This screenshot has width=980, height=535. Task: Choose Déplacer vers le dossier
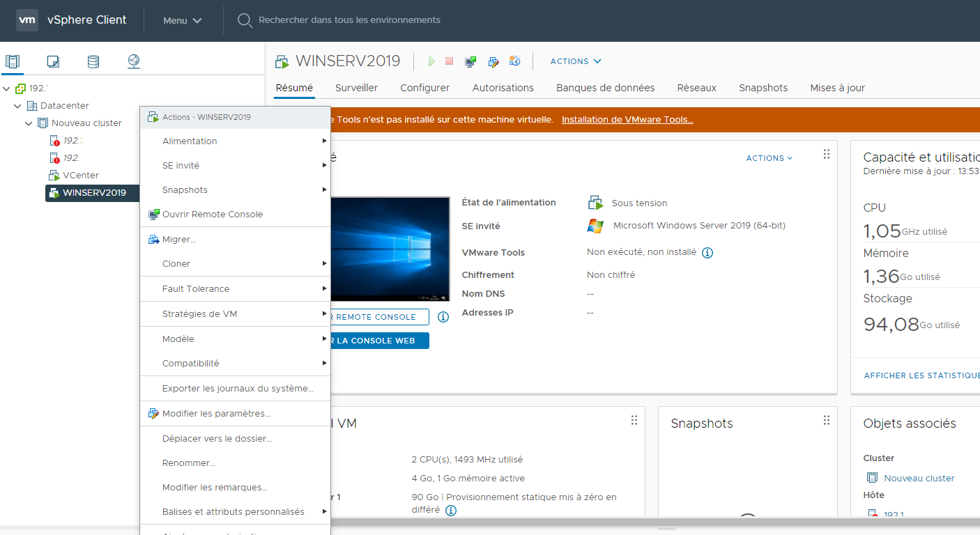(235, 439)
